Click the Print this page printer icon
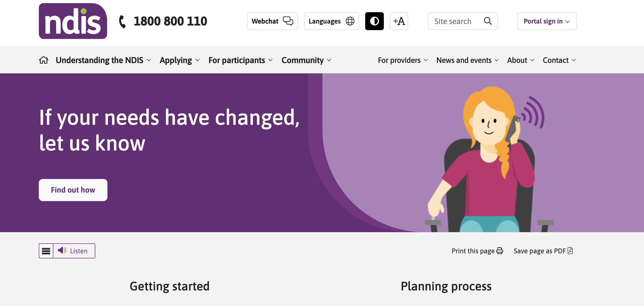The height and width of the screenshot is (306, 644). (x=499, y=251)
